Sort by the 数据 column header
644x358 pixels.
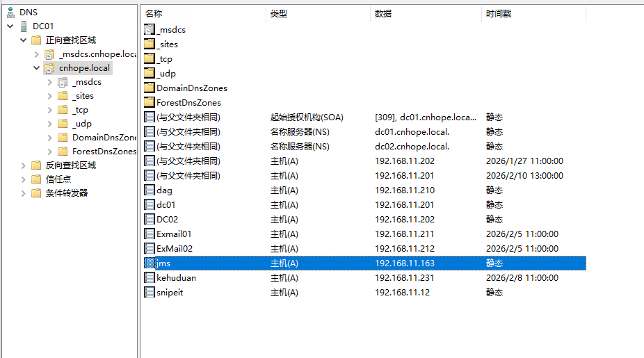pyautogui.click(x=426, y=13)
